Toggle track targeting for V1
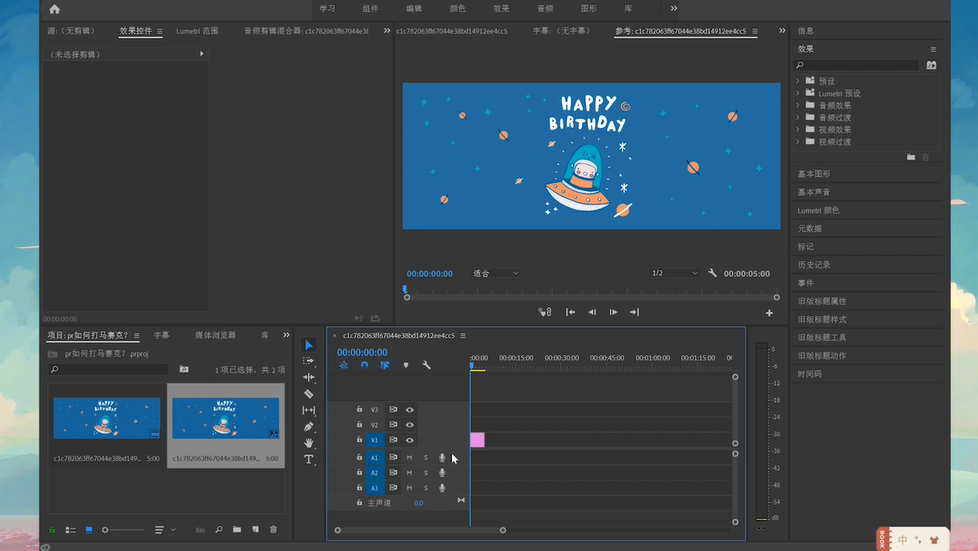978x551 pixels. pyautogui.click(x=374, y=440)
